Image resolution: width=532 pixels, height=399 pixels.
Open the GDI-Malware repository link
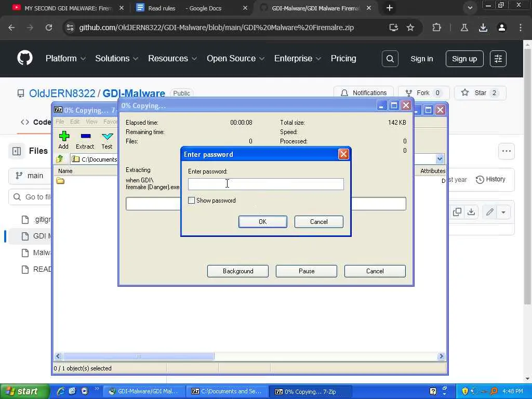pyautogui.click(x=134, y=94)
